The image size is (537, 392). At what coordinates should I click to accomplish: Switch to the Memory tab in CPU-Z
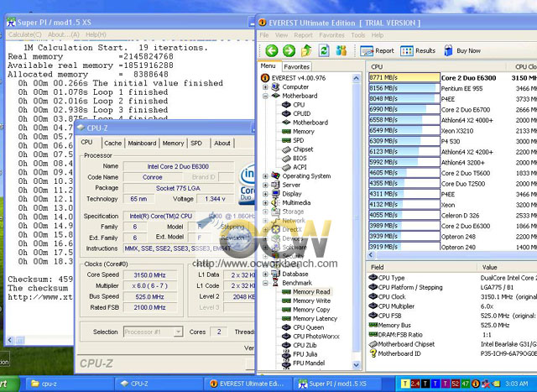point(173,143)
